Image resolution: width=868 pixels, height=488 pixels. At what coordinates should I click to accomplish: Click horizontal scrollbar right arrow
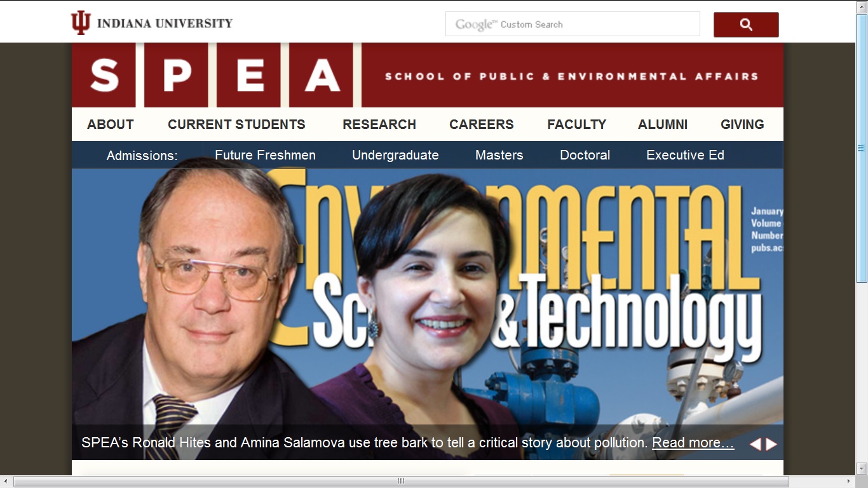(850, 482)
